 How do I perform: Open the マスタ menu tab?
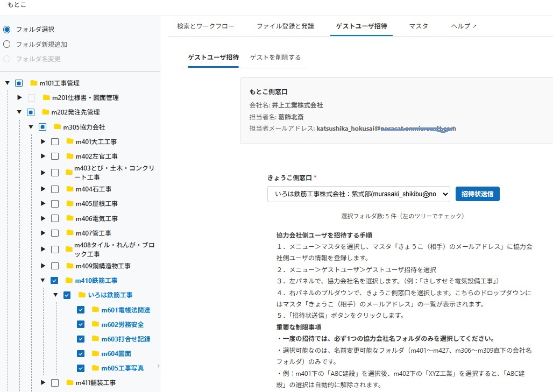(419, 26)
